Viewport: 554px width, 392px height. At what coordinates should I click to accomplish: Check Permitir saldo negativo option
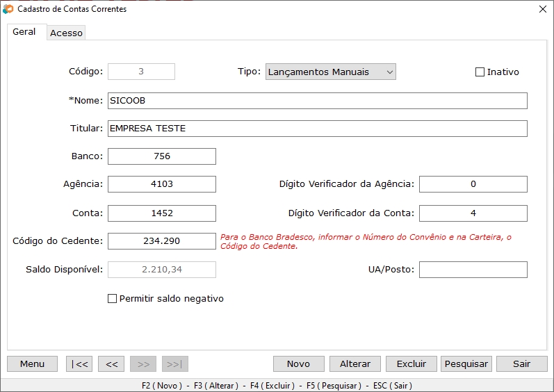(x=113, y=299)
